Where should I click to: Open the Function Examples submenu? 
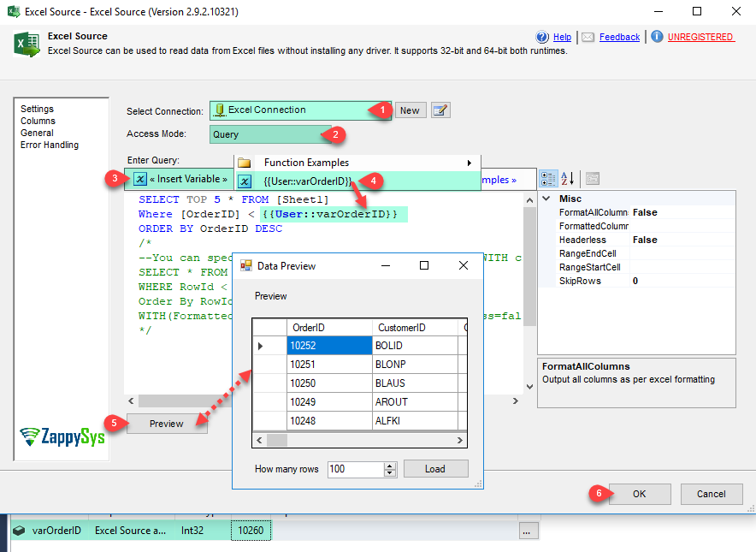click(357, 163)
